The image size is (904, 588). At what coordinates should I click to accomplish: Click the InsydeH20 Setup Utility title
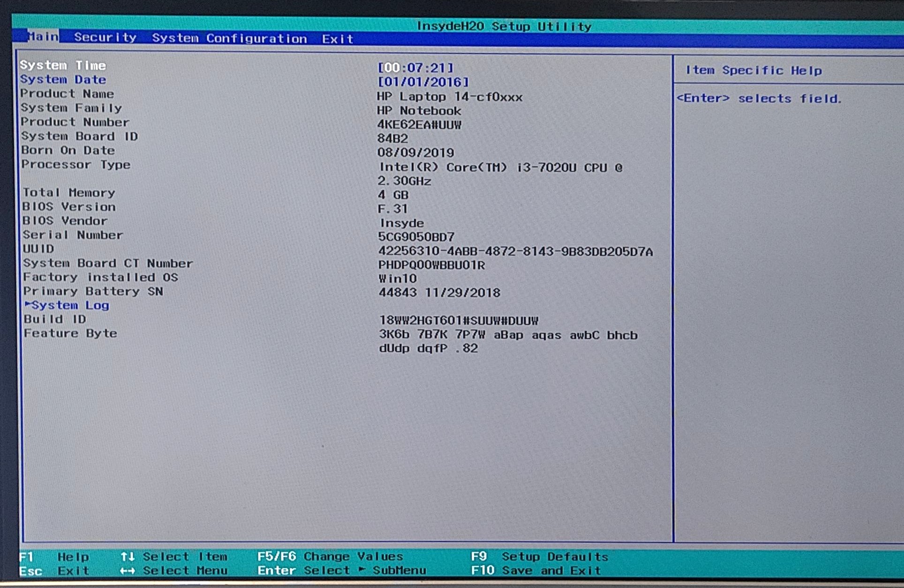504,26
